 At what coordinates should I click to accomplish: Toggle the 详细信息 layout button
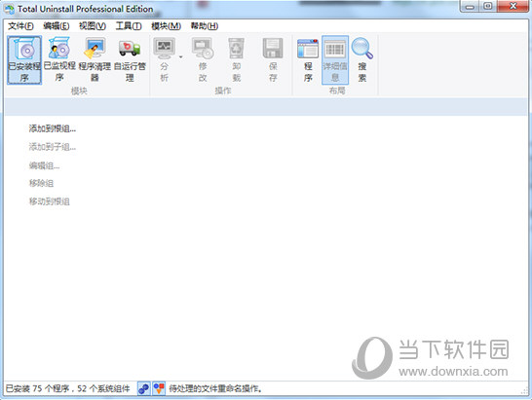pyautogui.click(x=335, y=59)
